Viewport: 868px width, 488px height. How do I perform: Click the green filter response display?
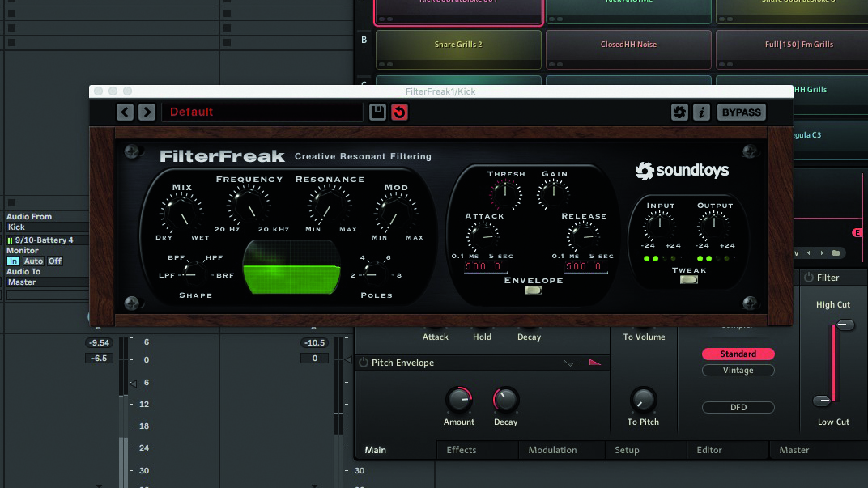[x=291, y=267]
